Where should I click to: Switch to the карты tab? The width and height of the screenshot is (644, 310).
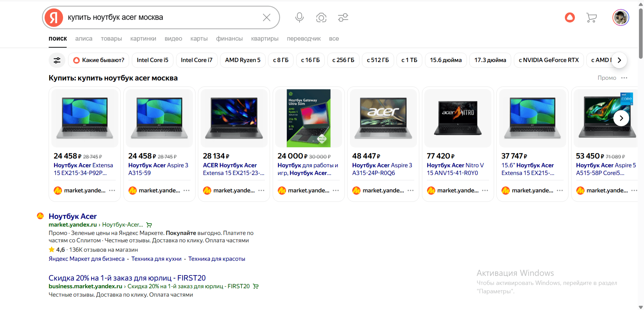point(199,39)
